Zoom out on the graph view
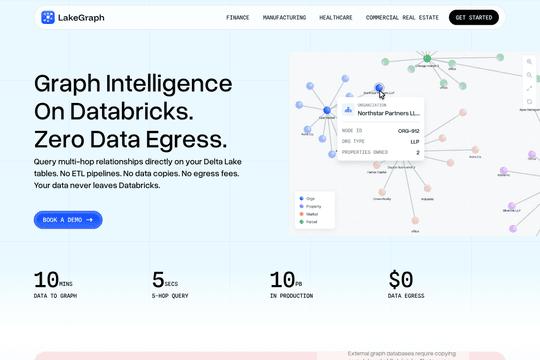This screenshot has height=360, width=540. coord(529,75)
